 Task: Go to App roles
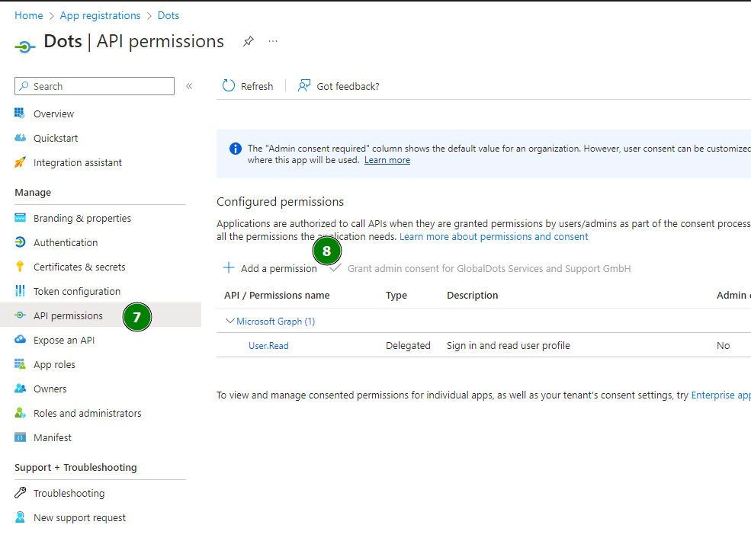tap(55, 365)
